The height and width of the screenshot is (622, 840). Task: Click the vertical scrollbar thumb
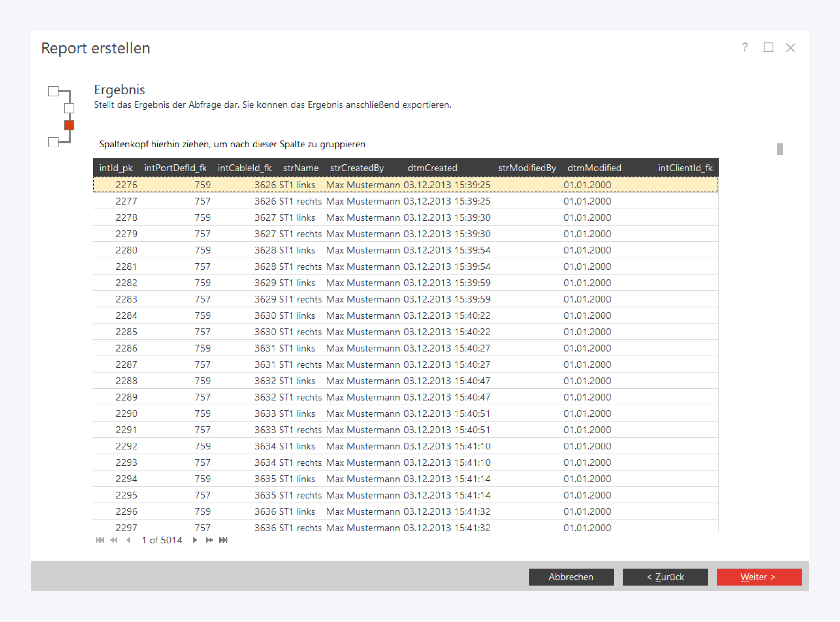(780, 149)
